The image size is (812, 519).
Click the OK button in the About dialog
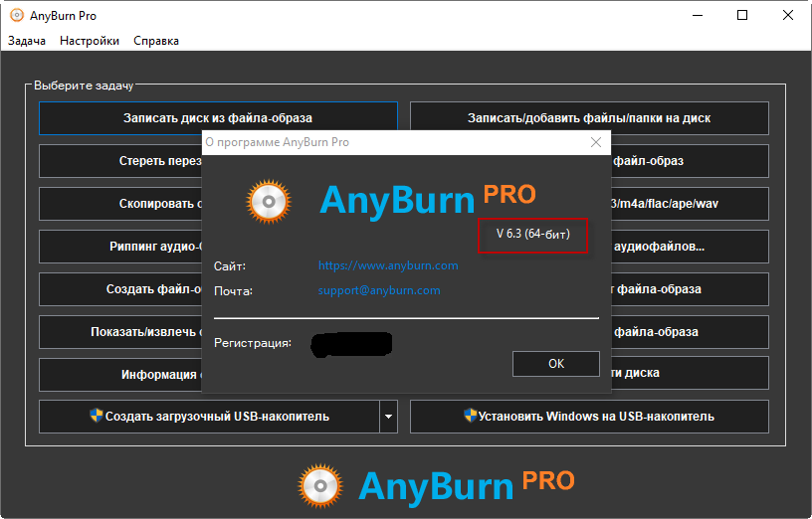pyautogui.click(x=556, y=364)
